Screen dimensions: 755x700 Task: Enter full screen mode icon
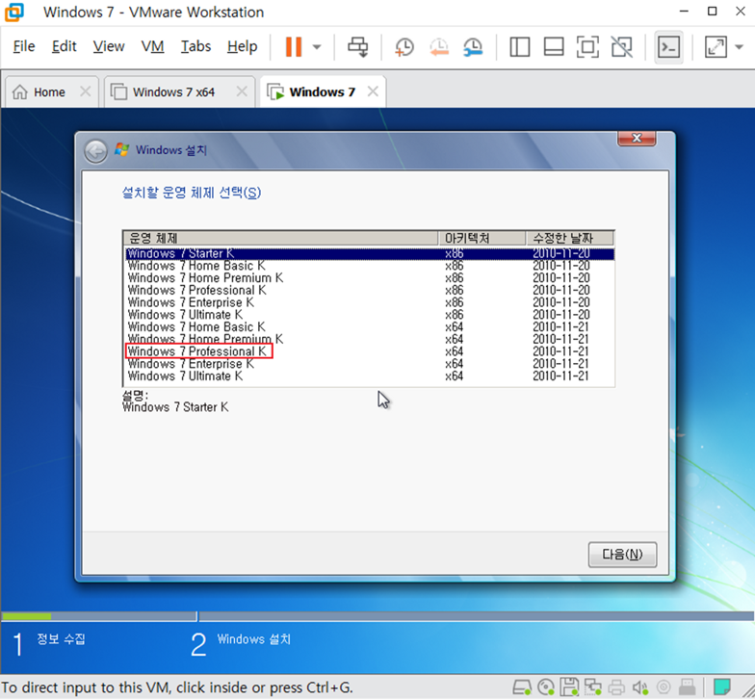[587, 47]
